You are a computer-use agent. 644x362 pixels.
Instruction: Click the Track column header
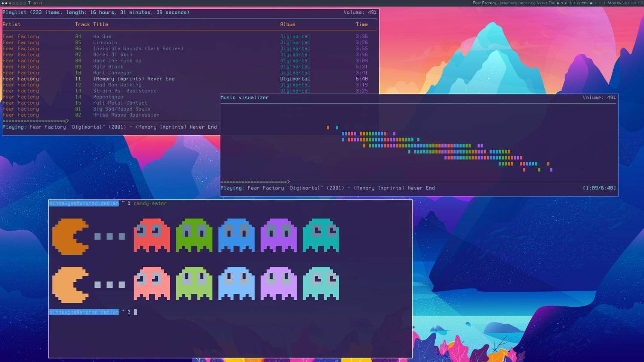tap(82, 24)
